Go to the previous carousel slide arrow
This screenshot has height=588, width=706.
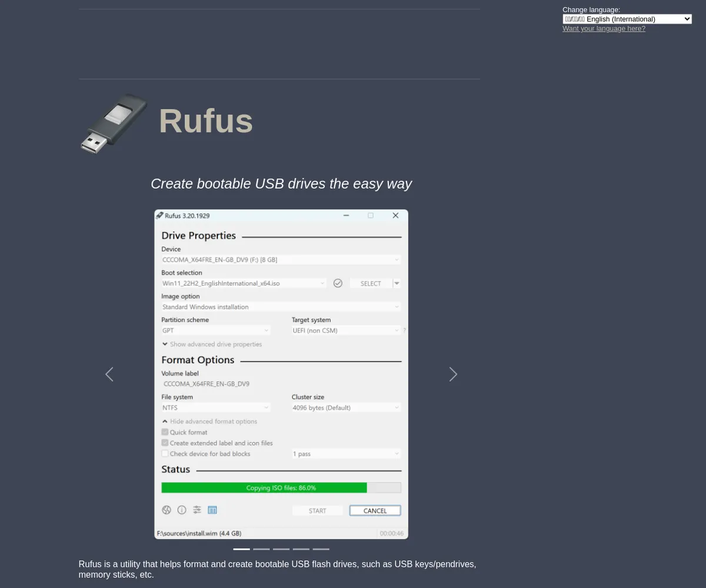click(109, 374)
